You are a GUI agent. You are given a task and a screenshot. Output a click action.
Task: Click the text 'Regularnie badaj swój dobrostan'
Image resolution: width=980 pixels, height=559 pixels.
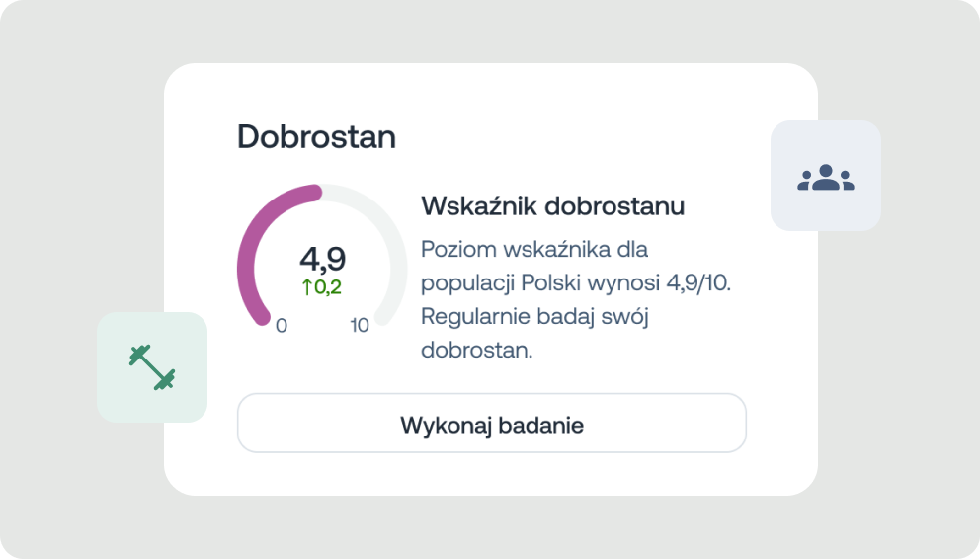tap(534, 333)
